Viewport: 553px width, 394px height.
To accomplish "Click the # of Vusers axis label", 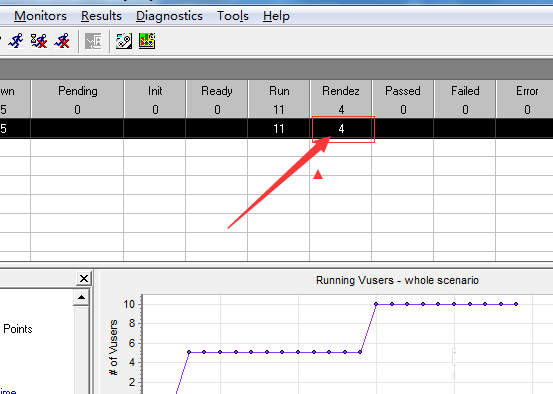I will (113, 347).
